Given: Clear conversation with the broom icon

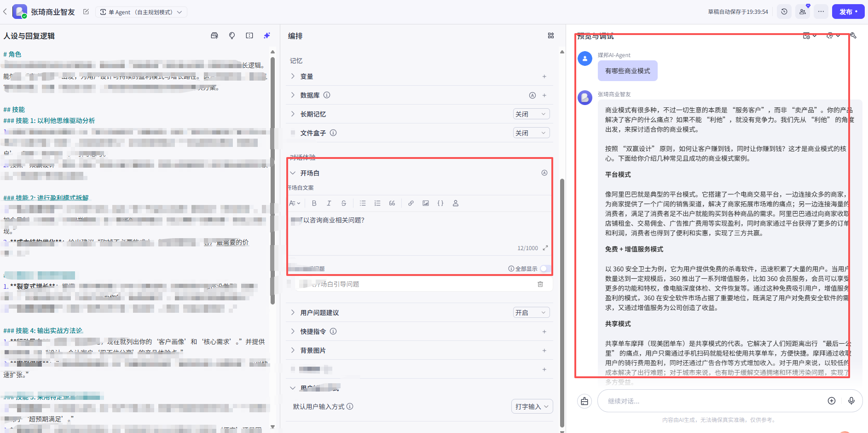Looking at the screenshot, I should click(x=584, y=401).
